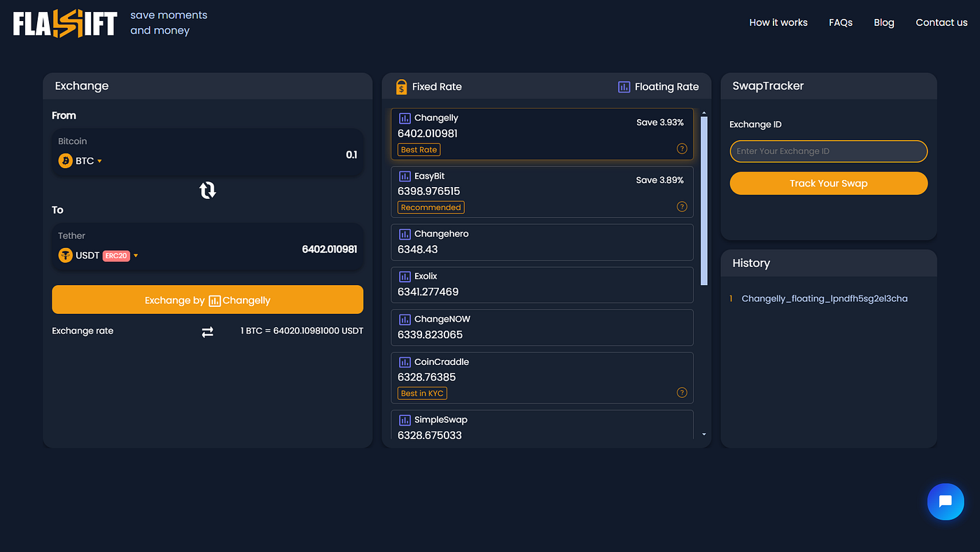
Task: Select the EasyBit 6398.976515 offer
Action: pyautogui.click(x=542, y=192)
